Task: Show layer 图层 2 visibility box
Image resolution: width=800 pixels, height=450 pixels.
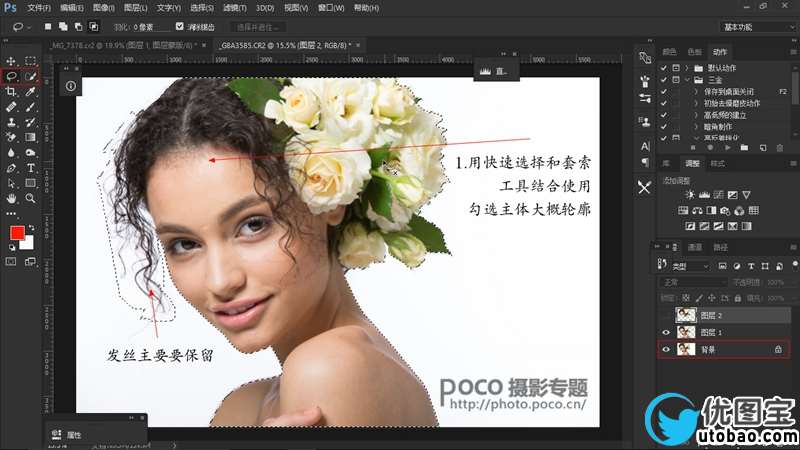Action: tap(666, 315)
